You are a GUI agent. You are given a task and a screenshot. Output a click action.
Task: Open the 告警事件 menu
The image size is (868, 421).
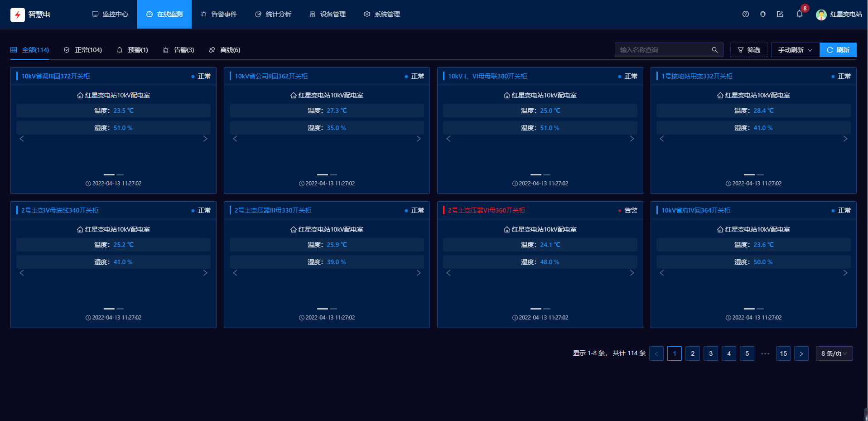(219, 14)
